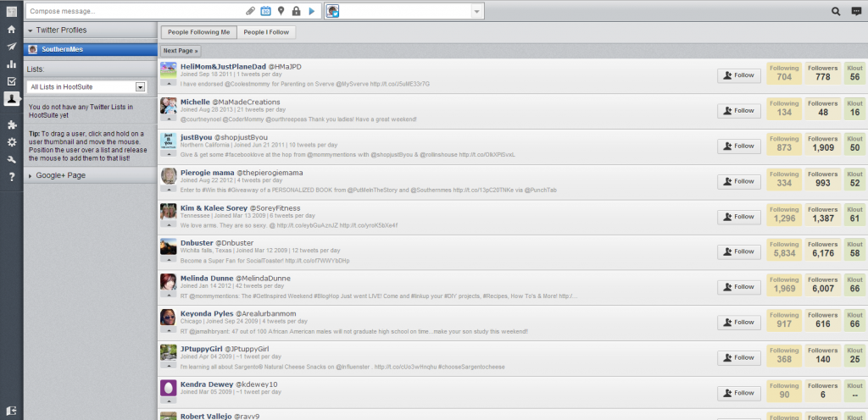Viewport: 868px width, 420px height.
Task: Open the Help question-mark icon
Action: pyautogui.click(x=11, y=177)
